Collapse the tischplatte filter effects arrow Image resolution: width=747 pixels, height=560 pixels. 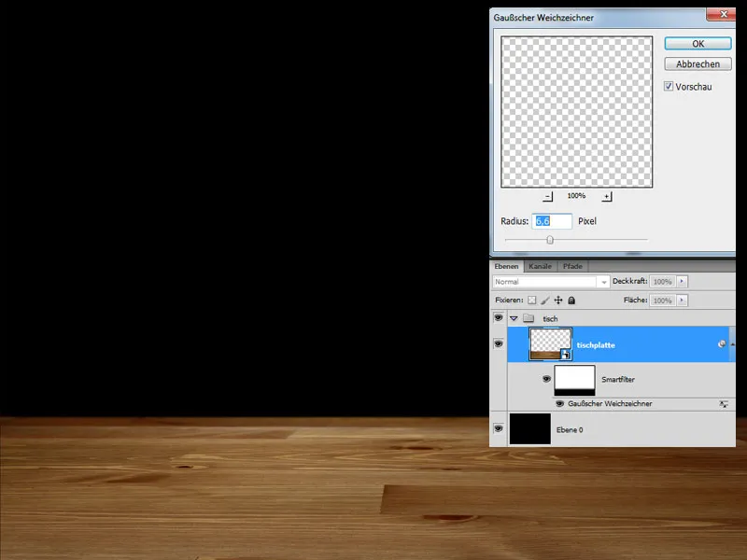(x=732, y=343)
